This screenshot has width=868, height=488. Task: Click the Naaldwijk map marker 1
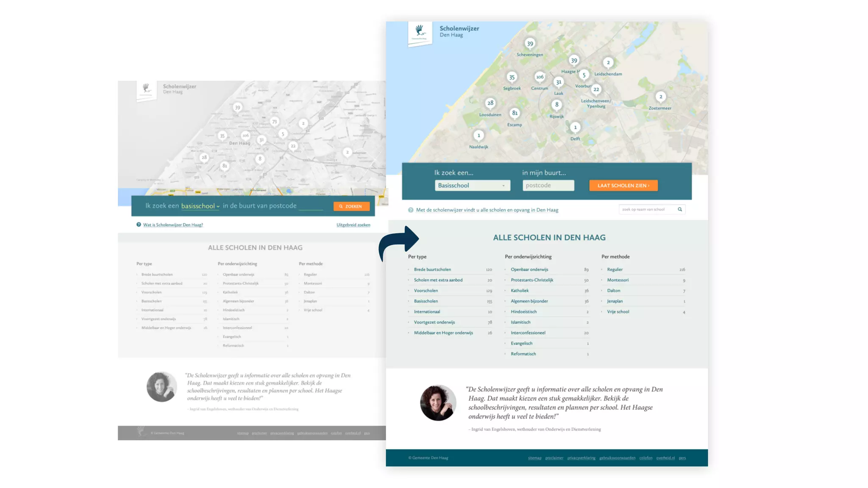coord(479,136)
